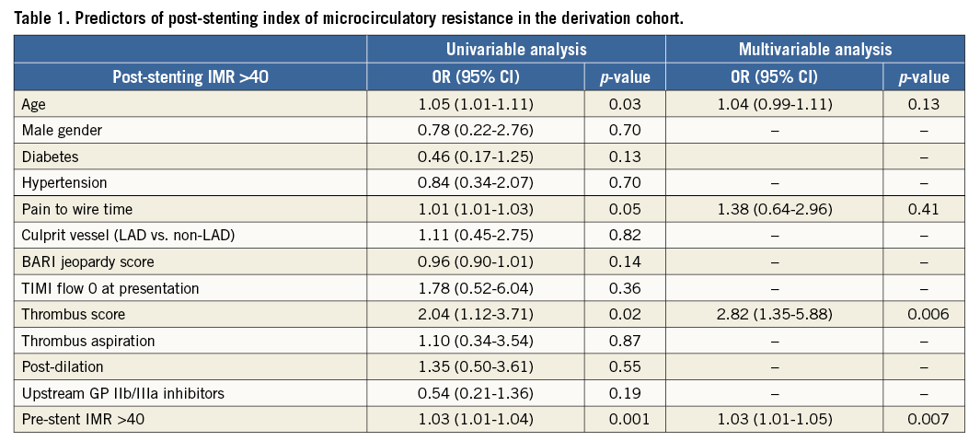Select the "Hypertension" row label

click(63, 183)
